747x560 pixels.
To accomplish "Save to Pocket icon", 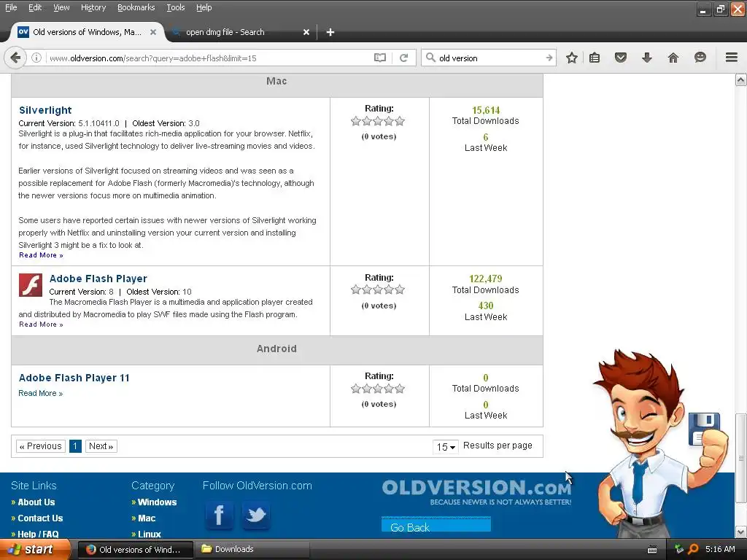I will point(620,58).
